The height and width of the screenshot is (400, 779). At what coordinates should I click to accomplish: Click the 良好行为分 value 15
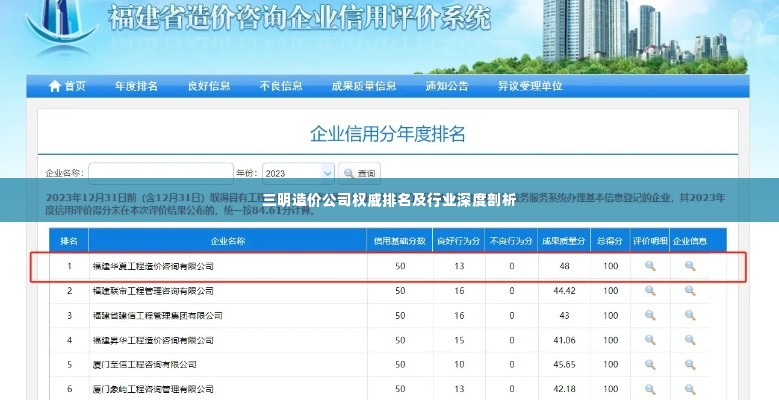pyautogui.click(x=459, y=340)
